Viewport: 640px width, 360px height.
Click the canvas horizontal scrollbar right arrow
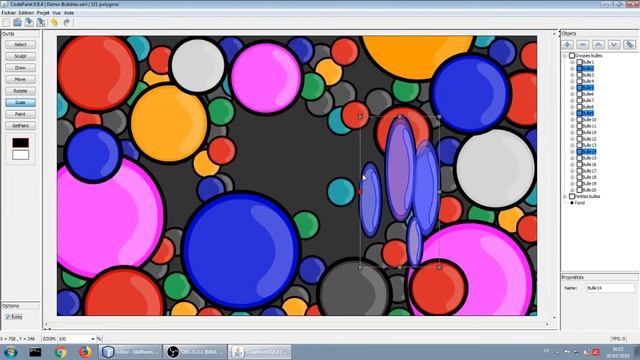(x=547, y=324)
